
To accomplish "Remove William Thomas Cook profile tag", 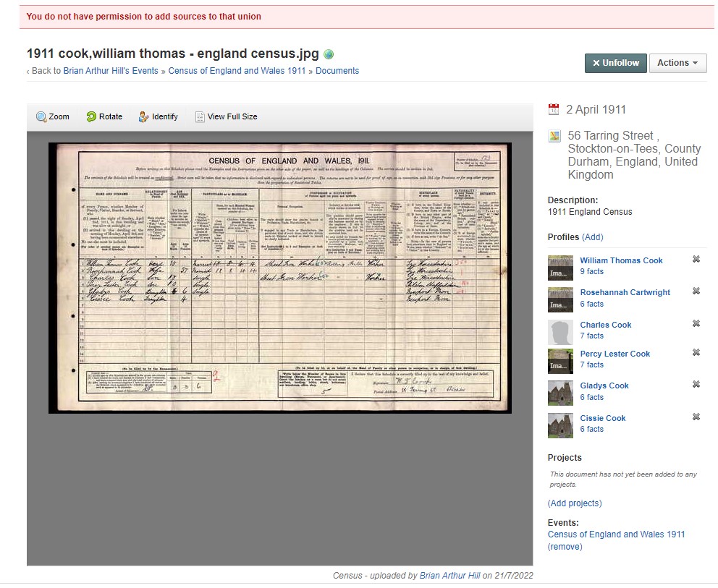I will [x=696, y=259].
